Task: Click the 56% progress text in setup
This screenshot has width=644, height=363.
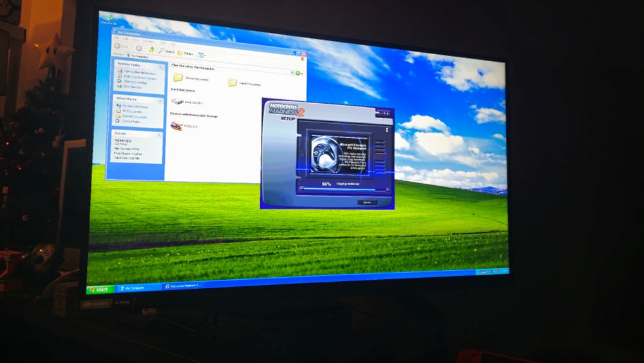Action: pyautogui.click(x=327, y=184)
